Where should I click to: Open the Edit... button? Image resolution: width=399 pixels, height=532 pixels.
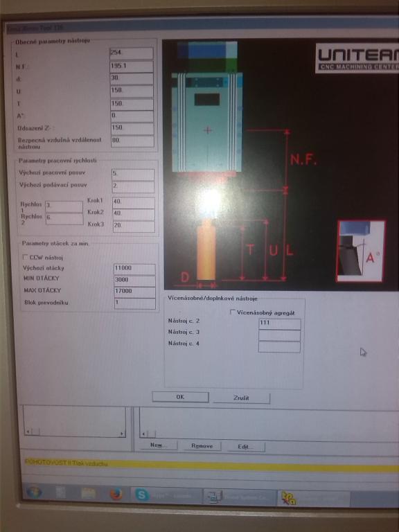(246, 447)
